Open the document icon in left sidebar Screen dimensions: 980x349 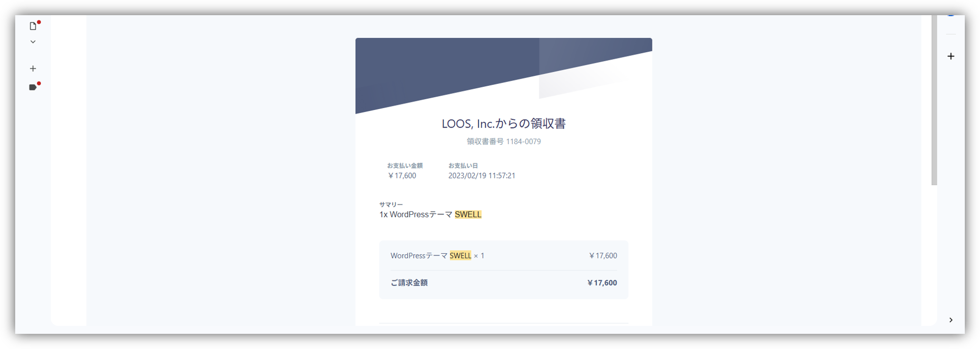[33, 26]
